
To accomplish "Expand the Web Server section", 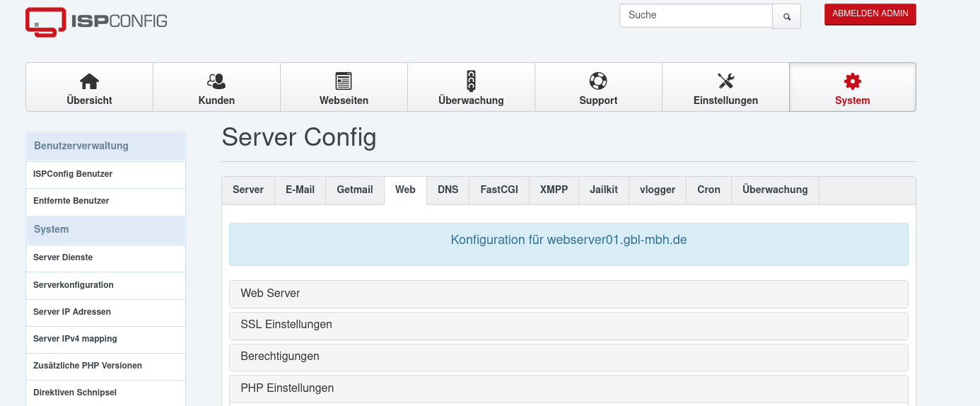I will coord(270,294).
